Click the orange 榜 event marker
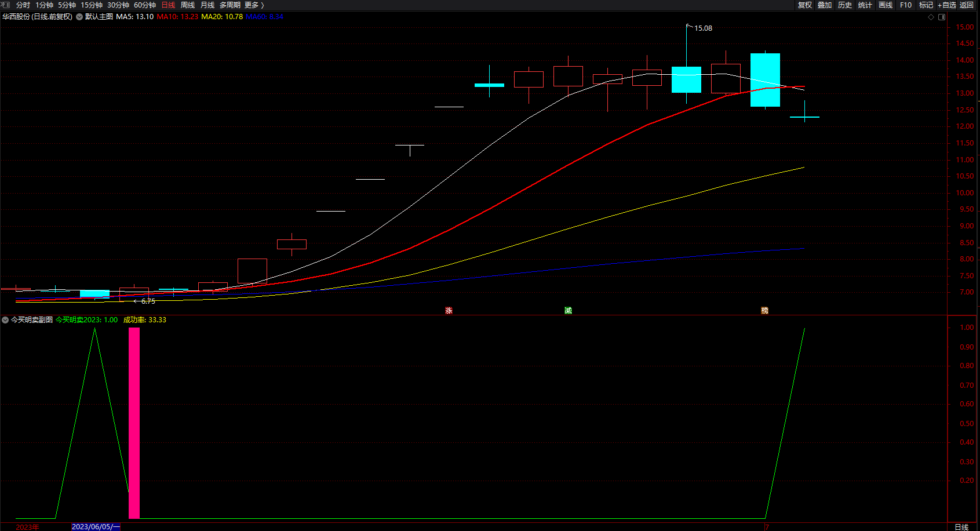 click(x=764, y=311)
